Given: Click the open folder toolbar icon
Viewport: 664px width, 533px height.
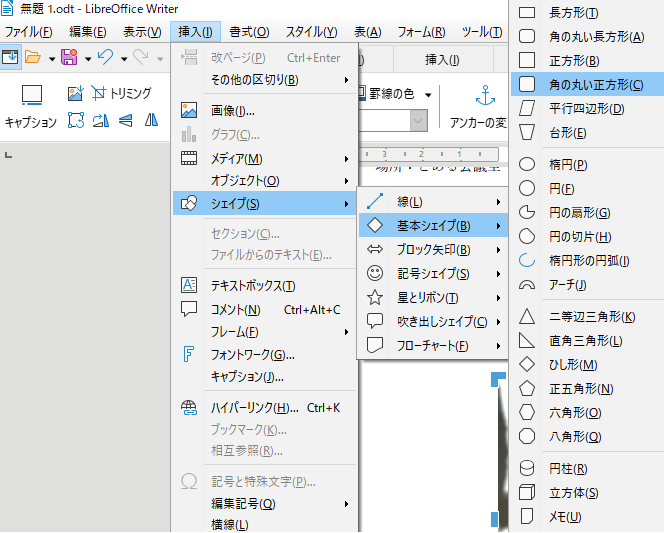Looking at the screenshot, I should 33,57.
